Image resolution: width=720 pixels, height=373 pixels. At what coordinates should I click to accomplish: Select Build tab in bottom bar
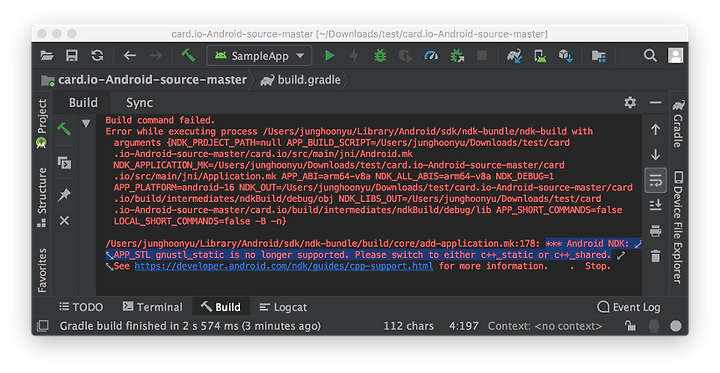[x=221, y=307]
